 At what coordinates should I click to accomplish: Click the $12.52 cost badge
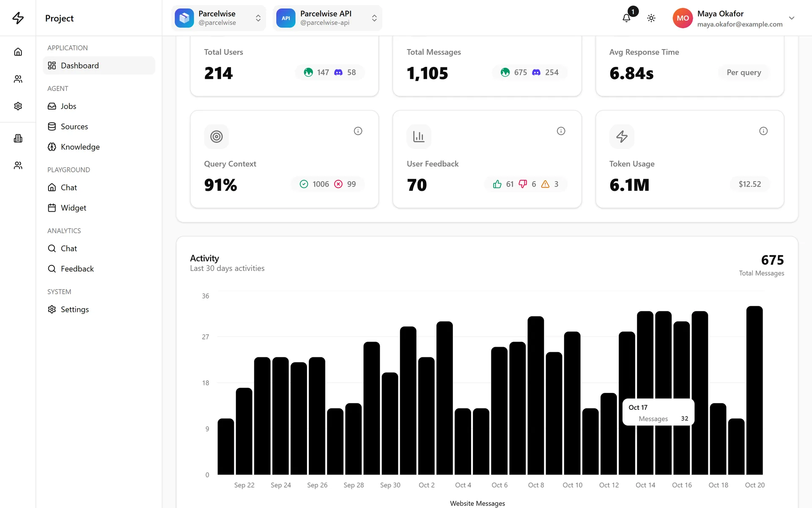tap(749, 184)
